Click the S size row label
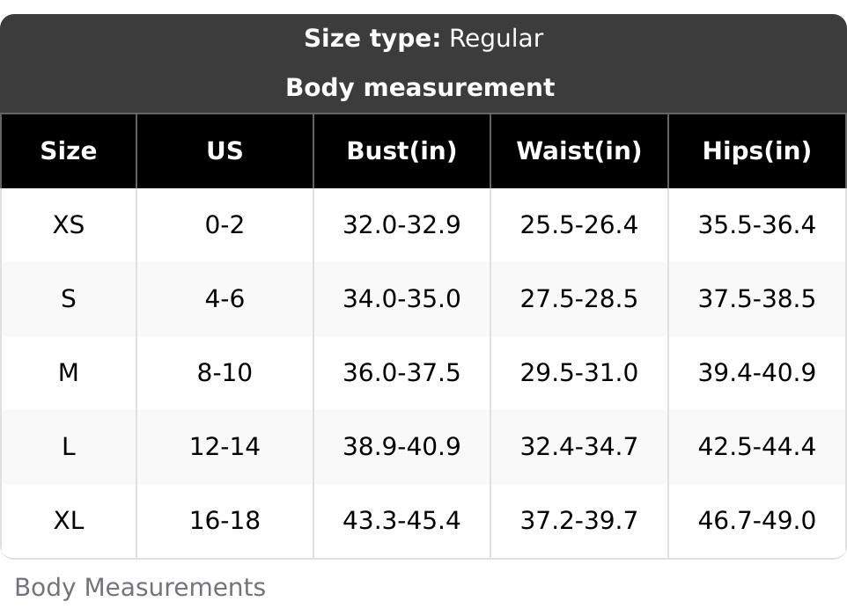This screenshot has width=847, height=616. tap(69, 298)
